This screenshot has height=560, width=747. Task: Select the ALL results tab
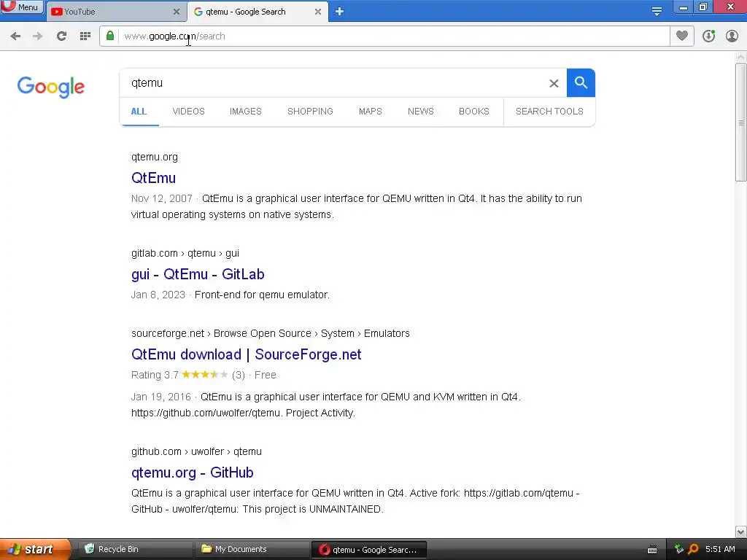(x=139, y=112)
